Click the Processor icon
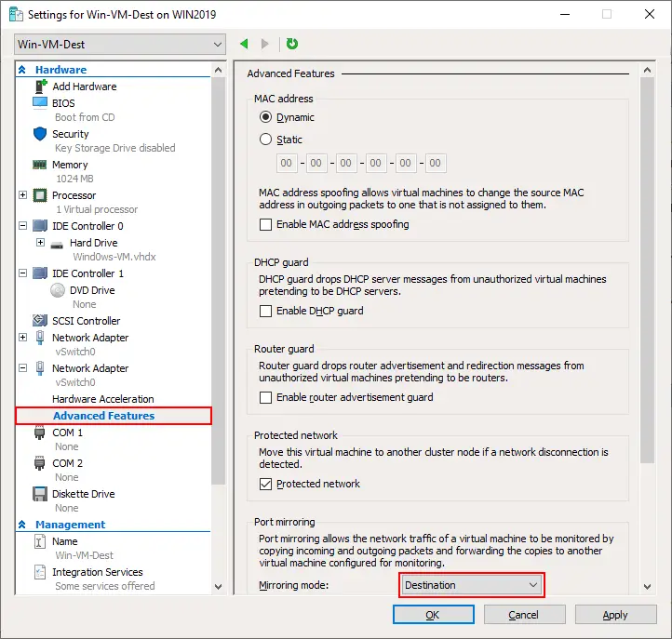 [x=40, y=195]
